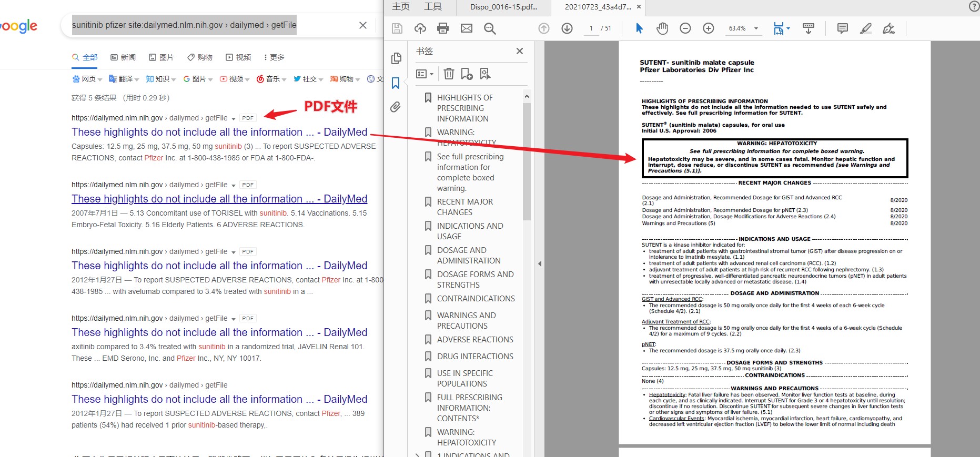Jump to INDICATIONS AND USAGE bookmark
Viewport: 980px width, 457px height.
(470, 231)
